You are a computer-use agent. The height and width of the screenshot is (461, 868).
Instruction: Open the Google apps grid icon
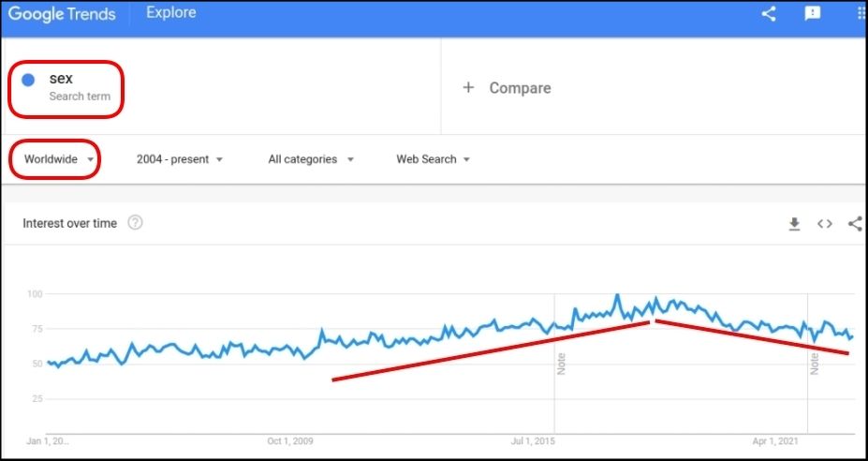[861, 14]
